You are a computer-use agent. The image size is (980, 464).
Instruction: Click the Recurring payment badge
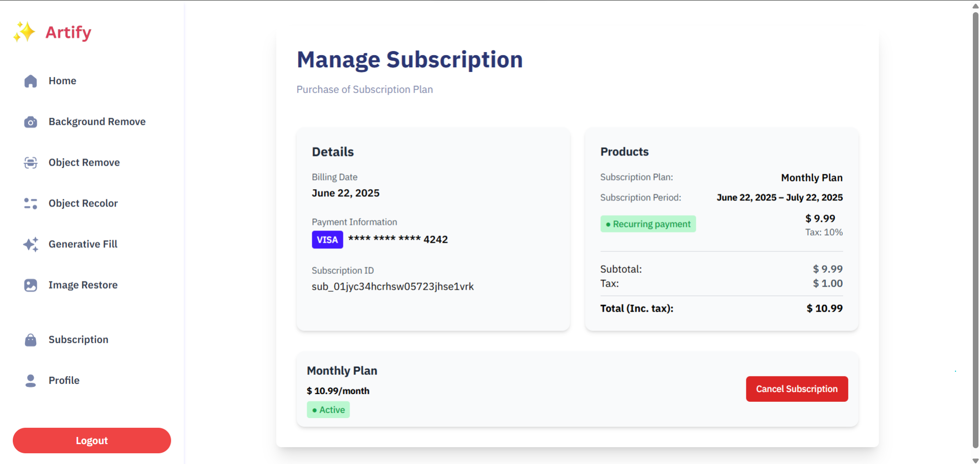click(648, 224)
